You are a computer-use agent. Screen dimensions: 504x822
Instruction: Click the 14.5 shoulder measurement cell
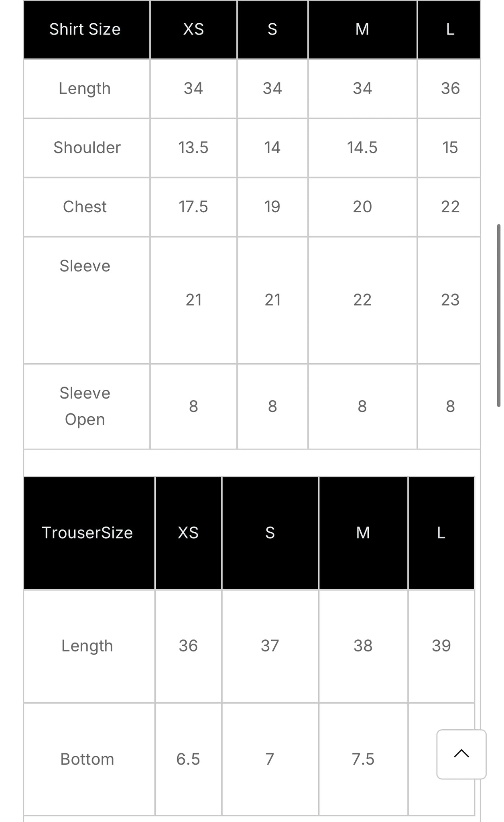[x=362, y=148]
